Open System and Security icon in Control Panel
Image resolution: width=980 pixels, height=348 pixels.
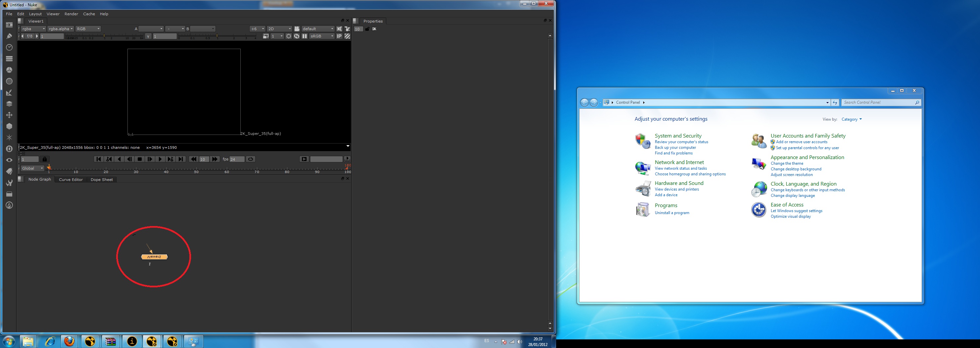643,141
